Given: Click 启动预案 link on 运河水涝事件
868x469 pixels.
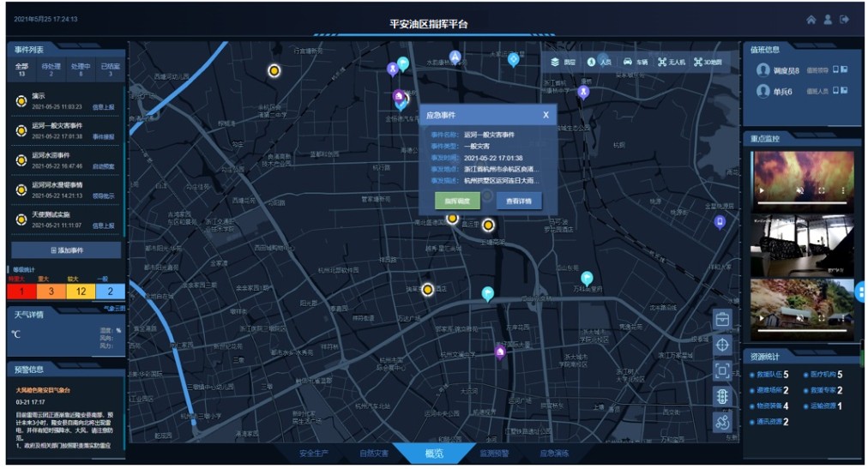Looking at the screenshot, I should pyautogui.click(x=104, y=166).
